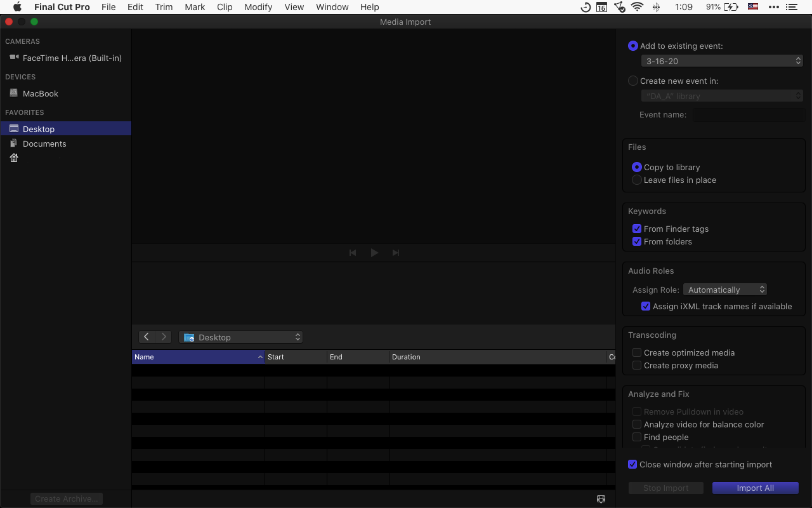Screen dimensions: 812x508
Task: Open the calendar icon showing 16
Action: [601, 7]
